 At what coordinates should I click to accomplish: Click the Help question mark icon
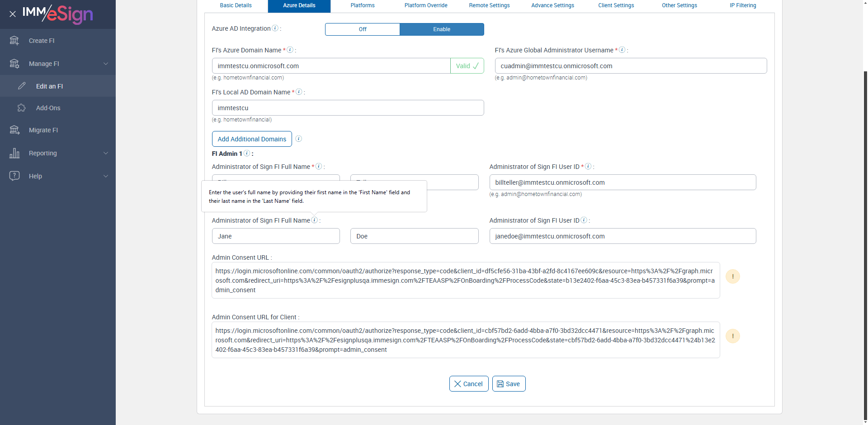pos(14,176)
